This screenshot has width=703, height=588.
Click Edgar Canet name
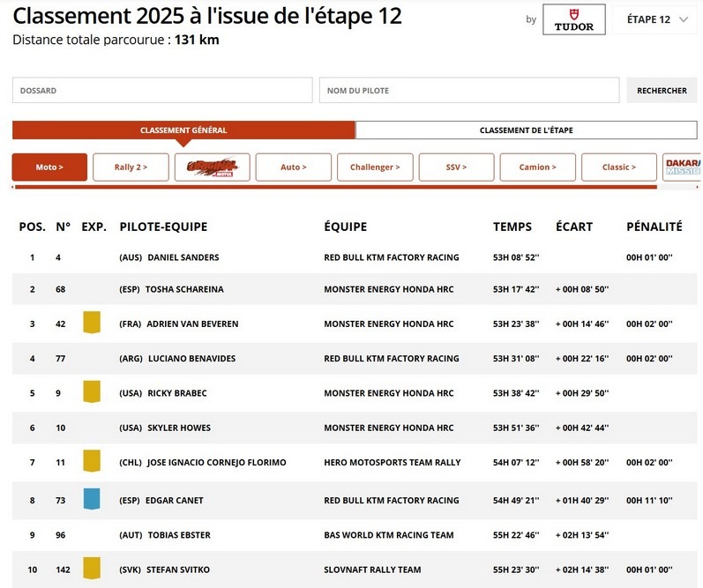click(175, 500)
